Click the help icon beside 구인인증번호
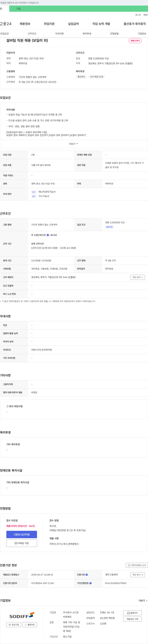Viewport: 148px width, 644px height. click(90, 583)
